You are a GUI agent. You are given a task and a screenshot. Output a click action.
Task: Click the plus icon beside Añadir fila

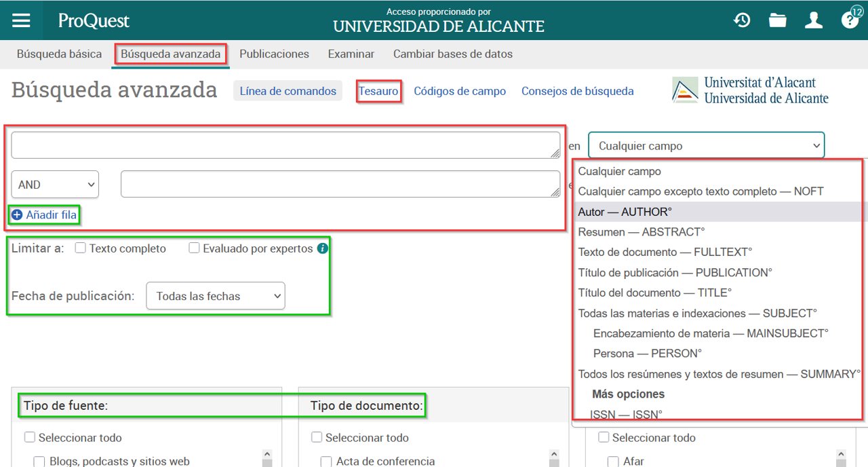click(x=18, y=215)
